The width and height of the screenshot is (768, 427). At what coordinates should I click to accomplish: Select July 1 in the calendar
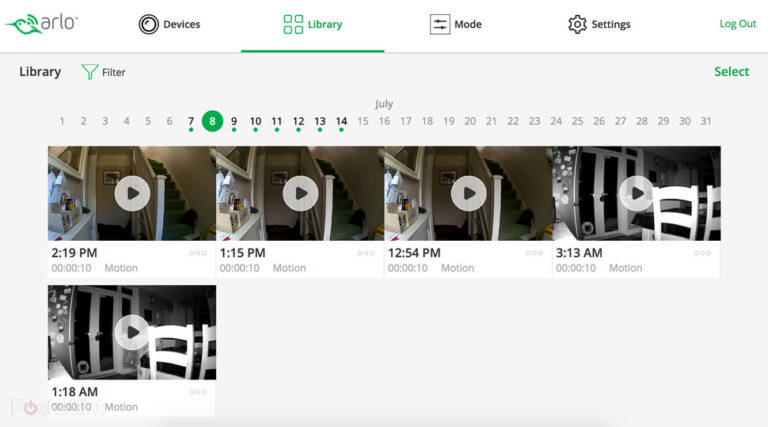tap(62, 121)
